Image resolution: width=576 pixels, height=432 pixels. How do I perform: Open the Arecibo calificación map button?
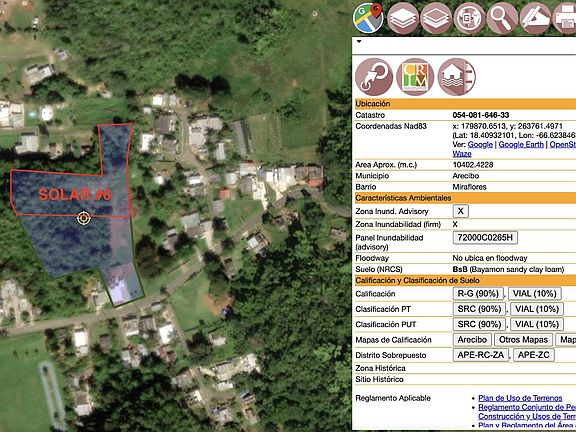[472, 340]
